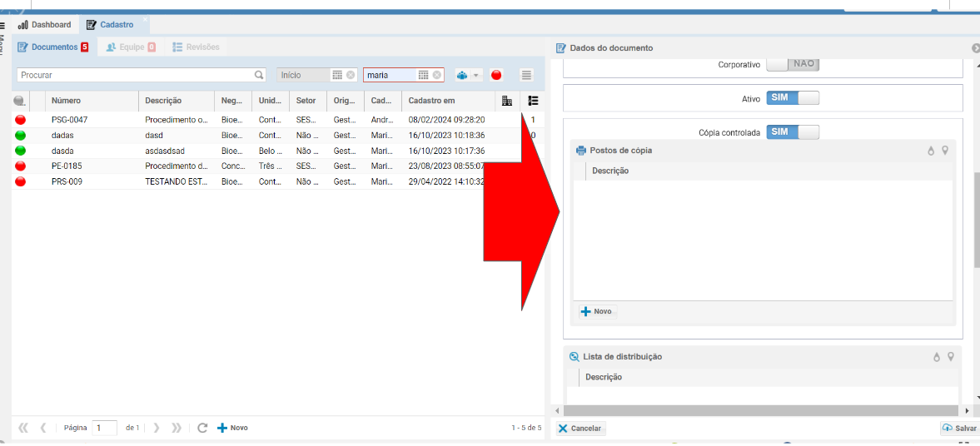Click red status icon of PSG-0047

(x=21, y=120)
